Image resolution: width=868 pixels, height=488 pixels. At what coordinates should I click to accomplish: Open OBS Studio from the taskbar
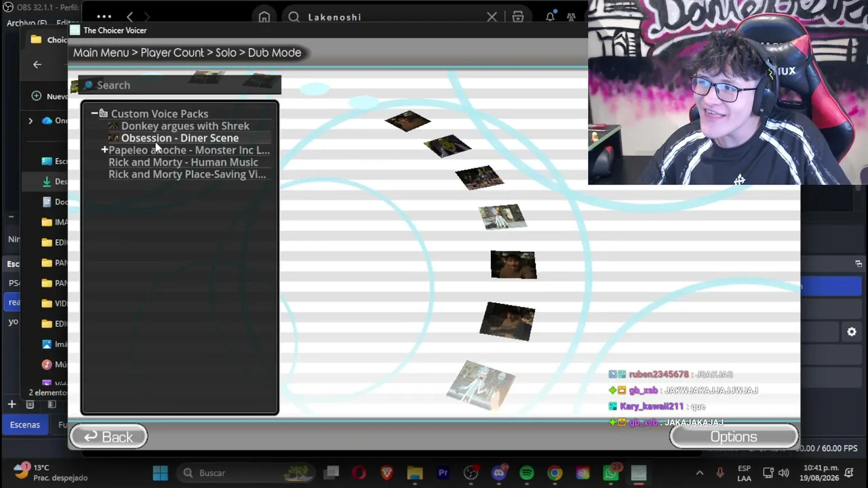[x=471, y=473]
